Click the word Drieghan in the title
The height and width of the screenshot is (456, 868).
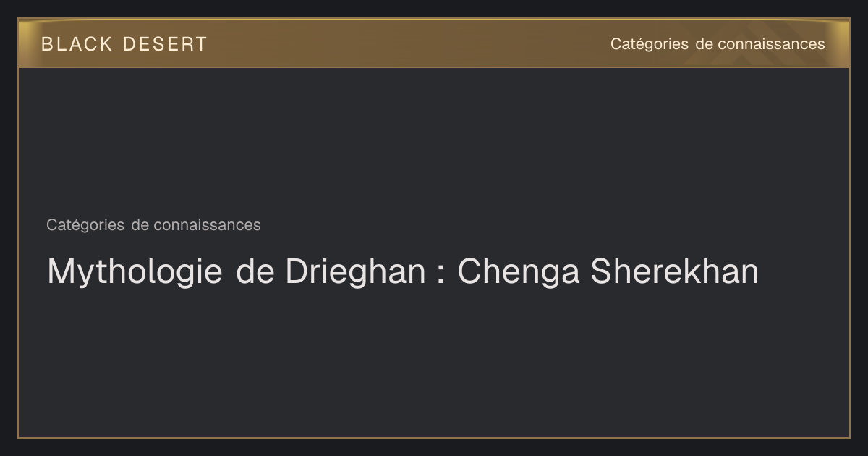355,273
